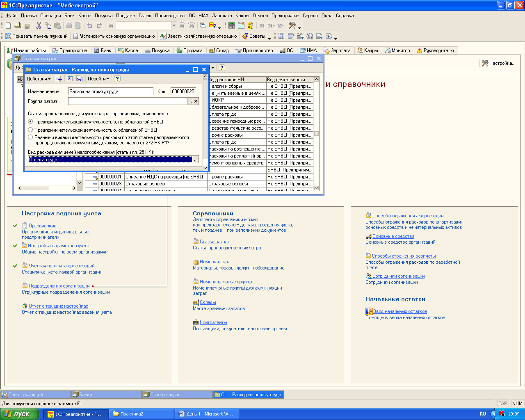Switch to Панель функций in the window bar
The image size is (525, 420).
pos(36,395)
